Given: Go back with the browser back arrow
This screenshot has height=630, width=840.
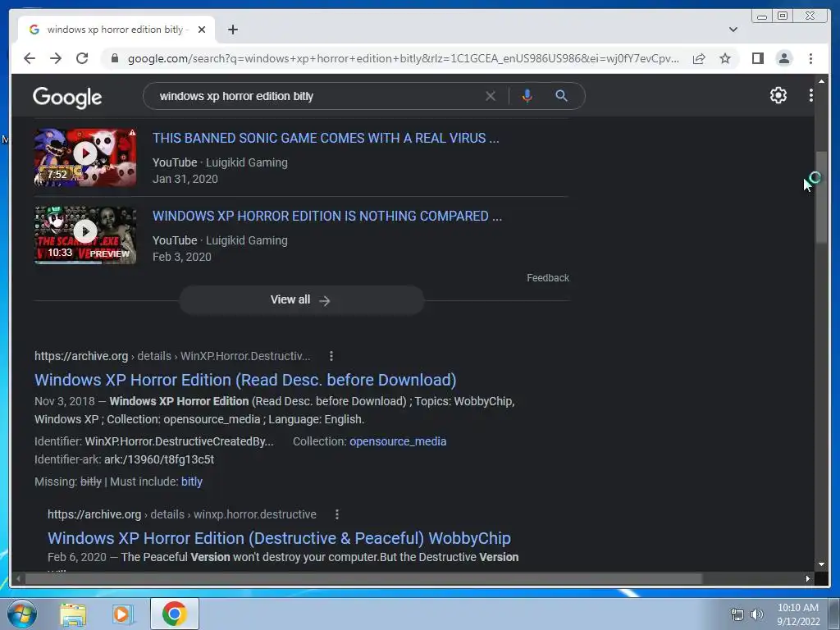Looking at the screenshot, I should 30,58.
